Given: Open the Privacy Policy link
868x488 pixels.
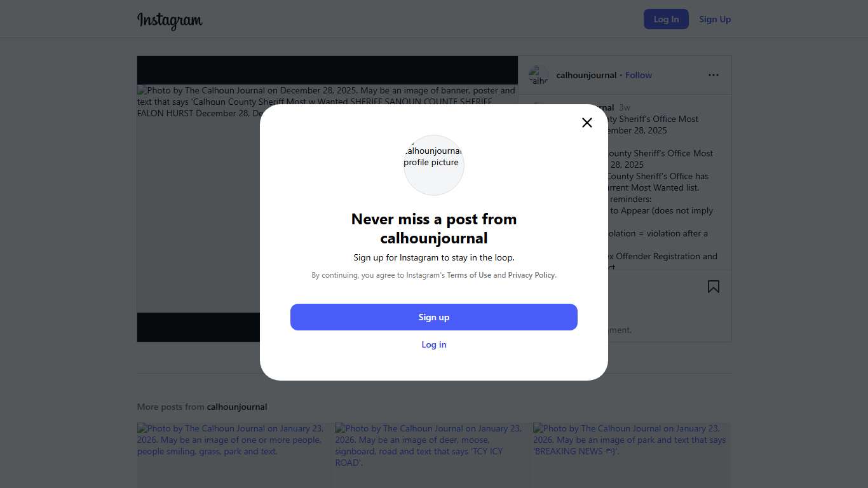Looking at the screenshot, I should click(x=531, y=275).
